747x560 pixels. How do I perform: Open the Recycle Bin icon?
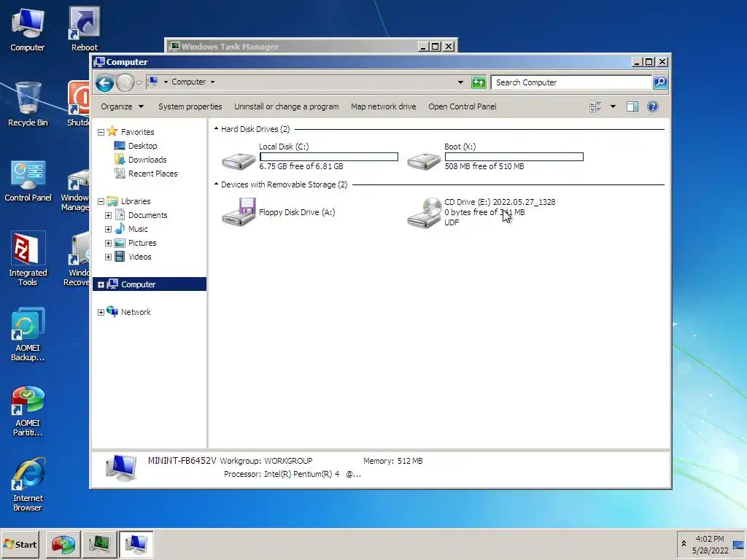click(x=28, y=104)
